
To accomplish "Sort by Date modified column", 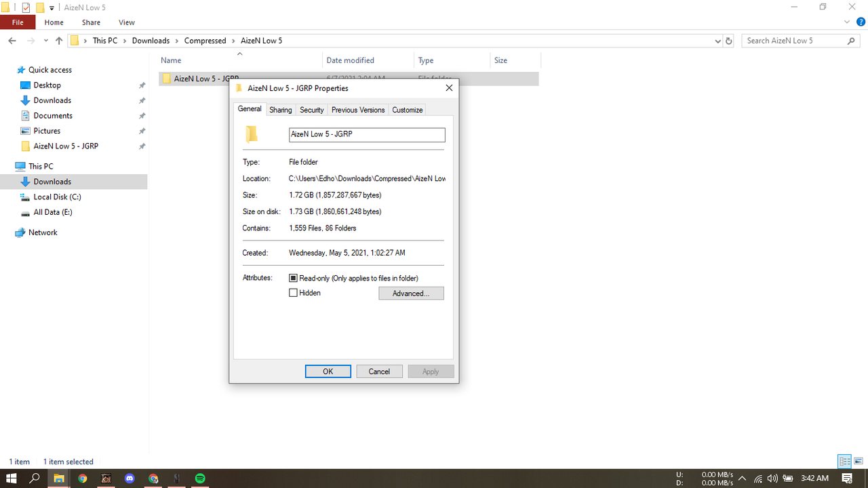I will pyautogui.click(x=368, y=60).
